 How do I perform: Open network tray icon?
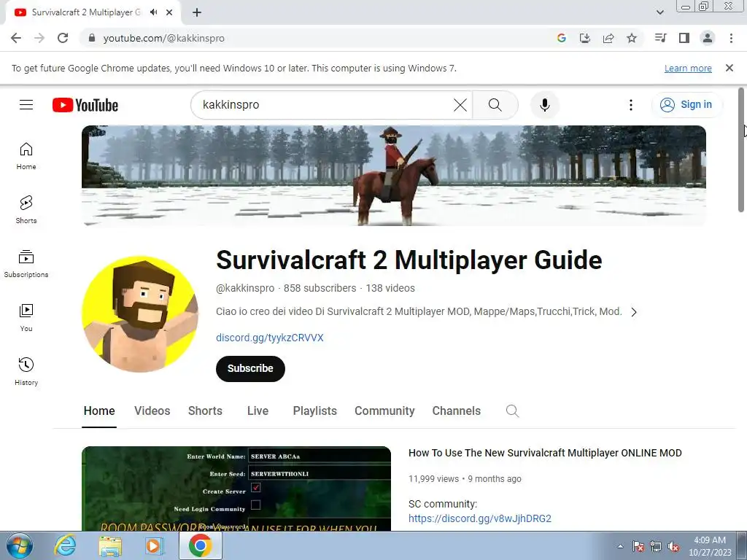point(656,546)
